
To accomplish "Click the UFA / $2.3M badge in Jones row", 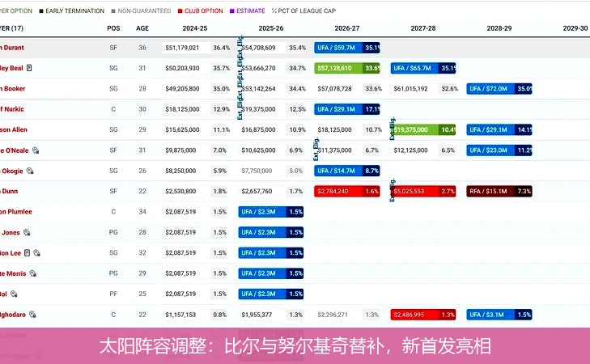I will point(271,232).
